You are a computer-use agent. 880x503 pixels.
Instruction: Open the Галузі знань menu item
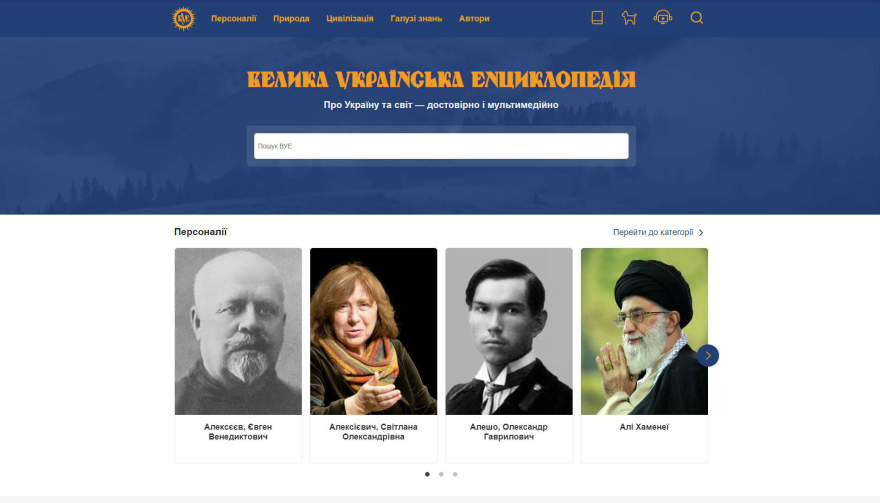click(416, 19)
